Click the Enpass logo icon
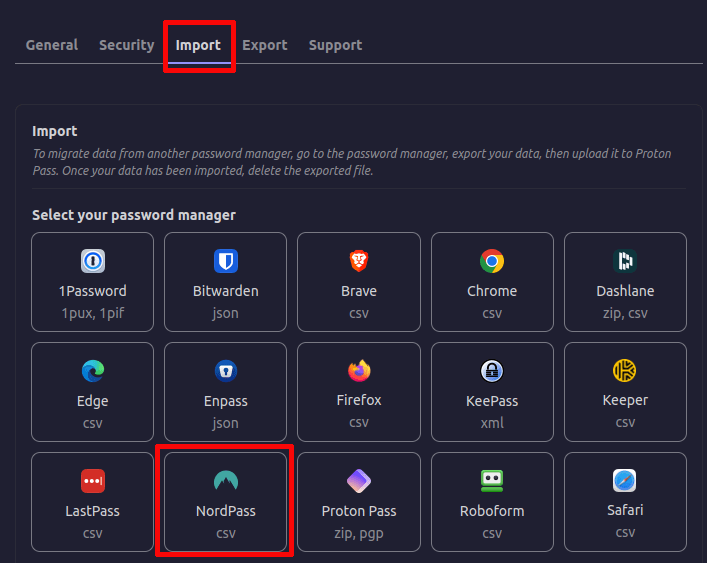The height and width of the screenshot is (563, 707). pyautogui.click(x=226, y=371)
